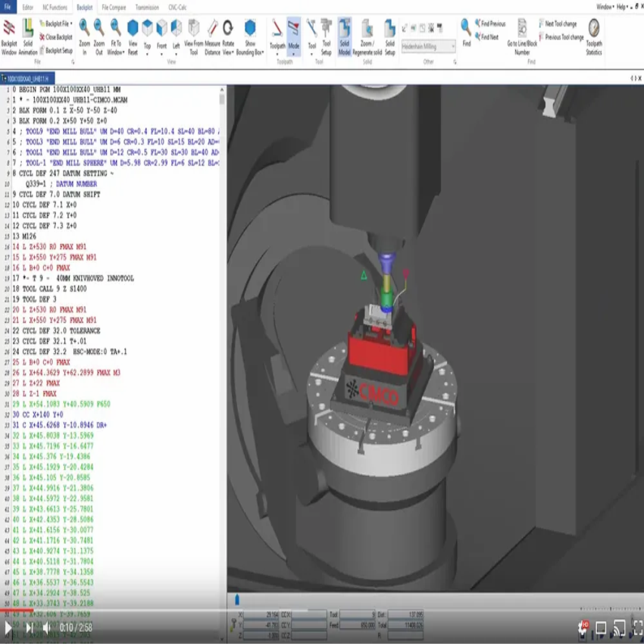Toggle the Solid Model display
Image resolution: width=644 pixels, height=644 pixels.
344,36
